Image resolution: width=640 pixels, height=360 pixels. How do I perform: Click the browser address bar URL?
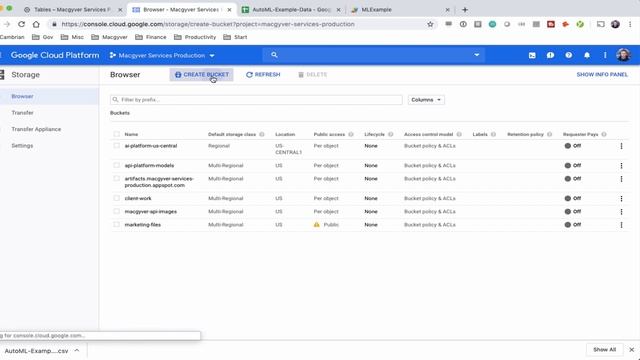[208, 24]
